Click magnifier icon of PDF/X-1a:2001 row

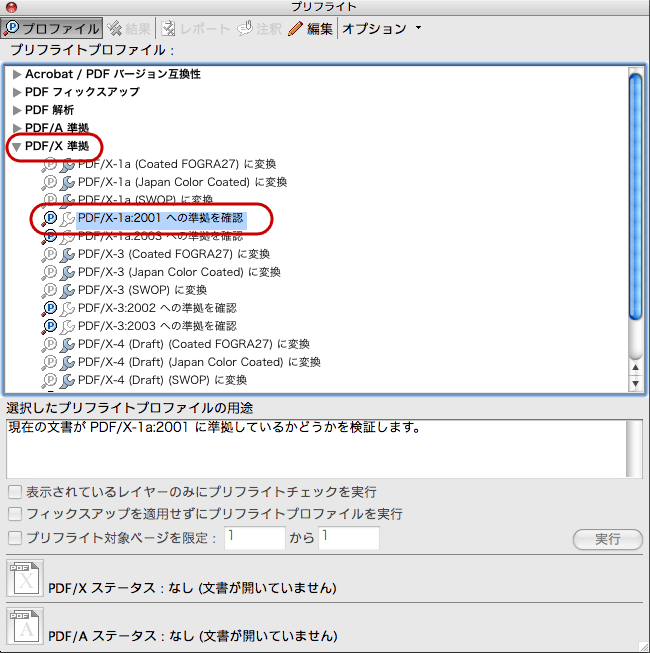pos(49,218)
